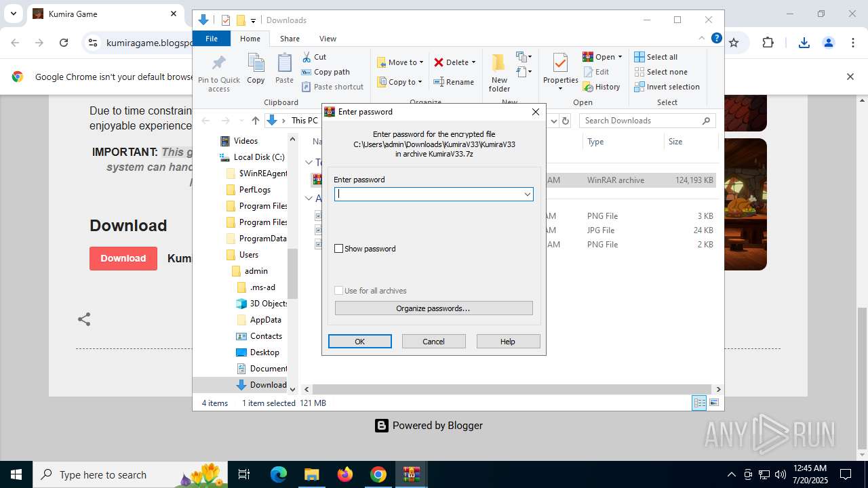Bookmark this page with star icon
The width and height of the screenshot is (868, 488).
[x=733, y=43]
